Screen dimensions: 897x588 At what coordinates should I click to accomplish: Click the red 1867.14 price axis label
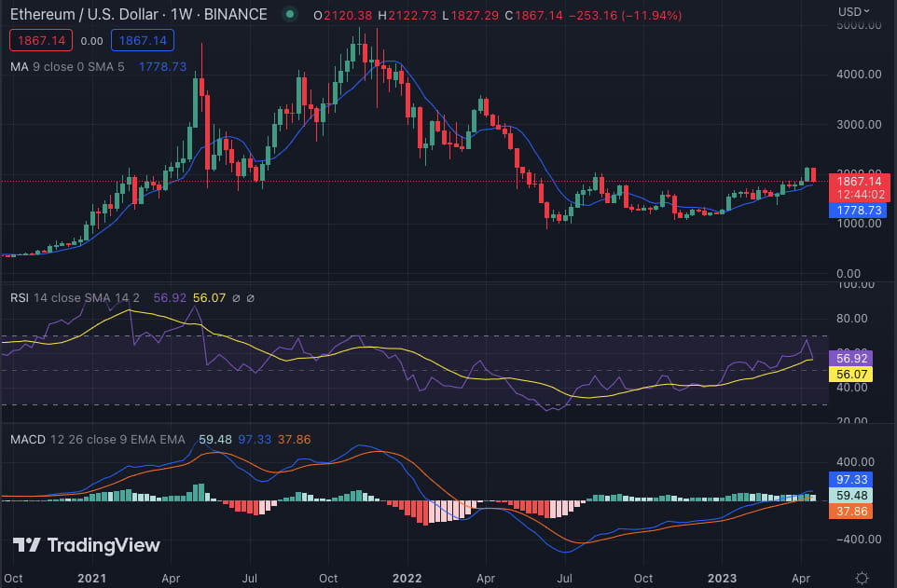860,182
